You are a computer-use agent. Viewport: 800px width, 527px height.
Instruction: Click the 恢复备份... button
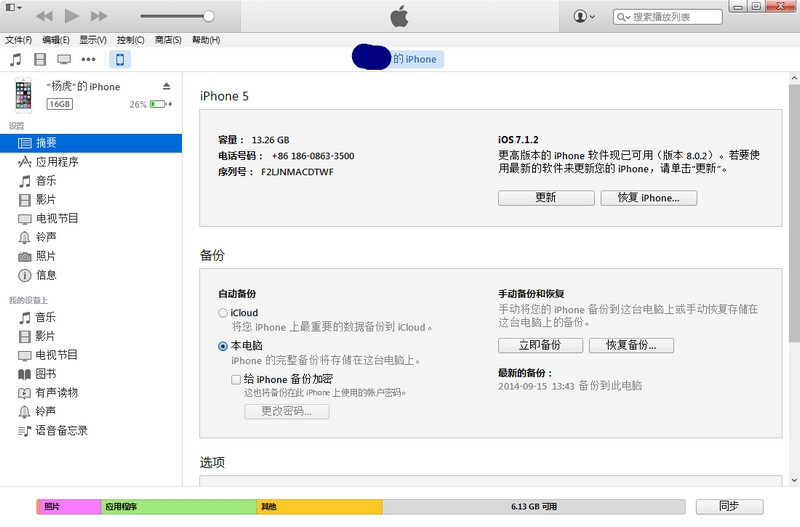(631, 345)
